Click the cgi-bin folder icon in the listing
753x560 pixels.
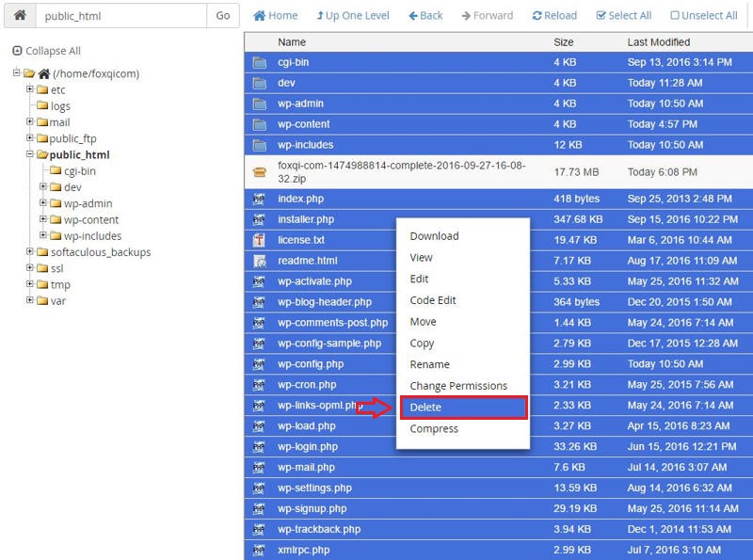coord(259,60)
